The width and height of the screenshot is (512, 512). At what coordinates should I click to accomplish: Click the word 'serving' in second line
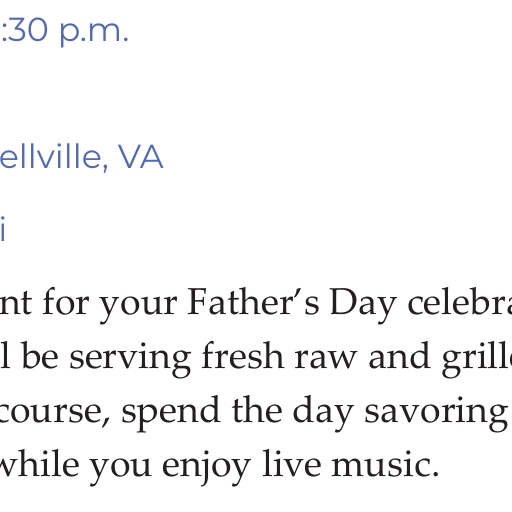130,359
